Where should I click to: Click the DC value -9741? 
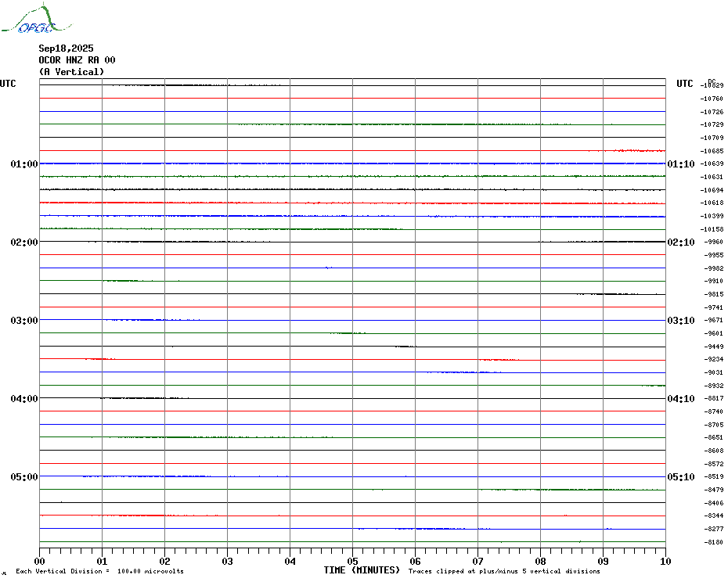[x=714, y=307]
